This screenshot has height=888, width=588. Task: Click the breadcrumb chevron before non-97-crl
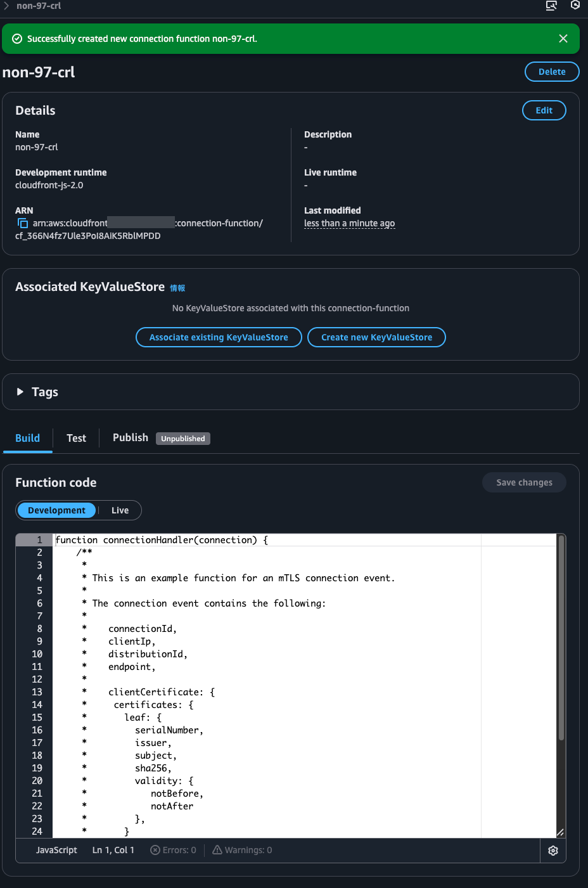[8, 6]
